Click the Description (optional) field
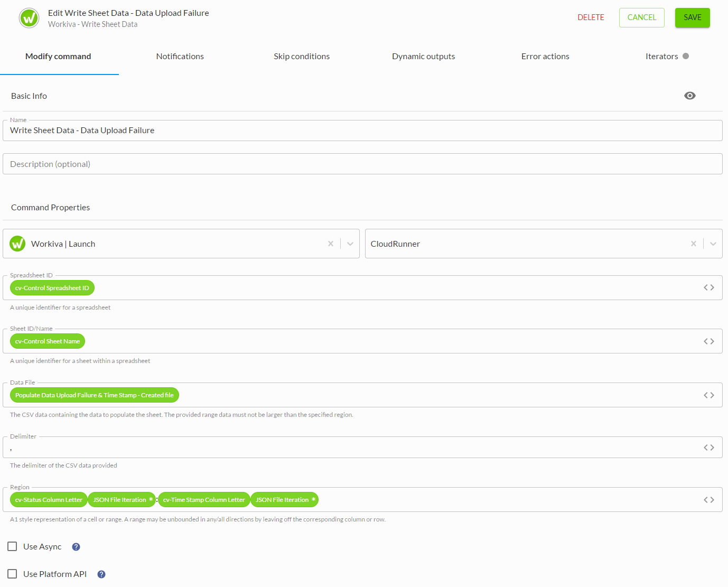 362,164
